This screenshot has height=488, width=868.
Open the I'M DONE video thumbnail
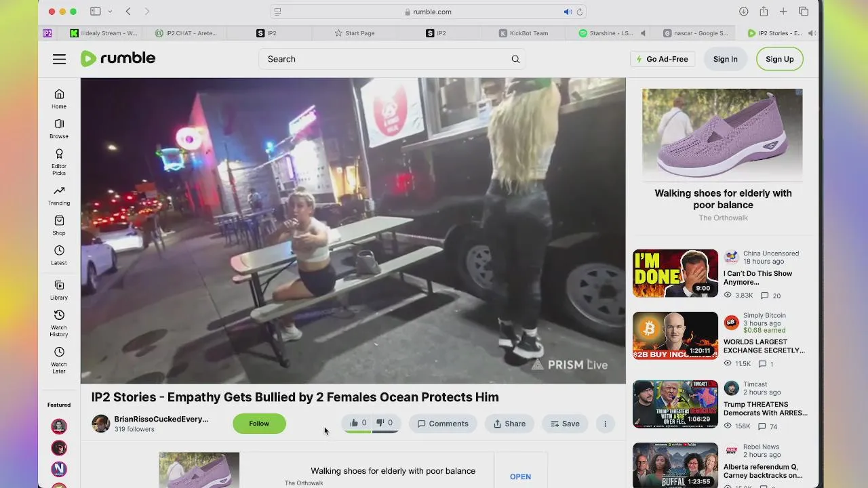click(x=675, y=273)
